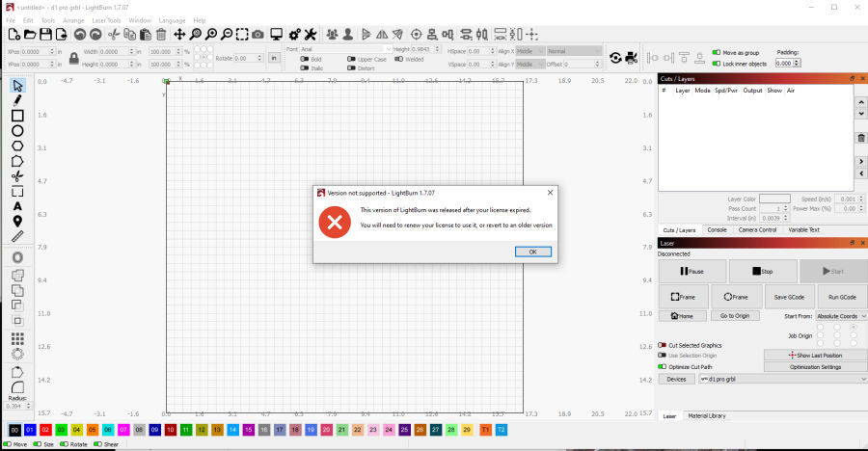Click OK in the Version not supported dialog
868x451 pixels.
pos(532,252)
